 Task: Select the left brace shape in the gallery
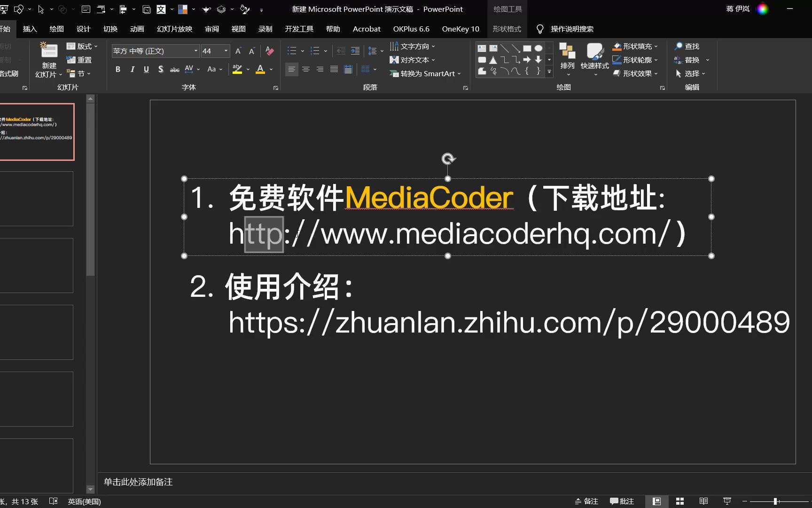[527, 71]
